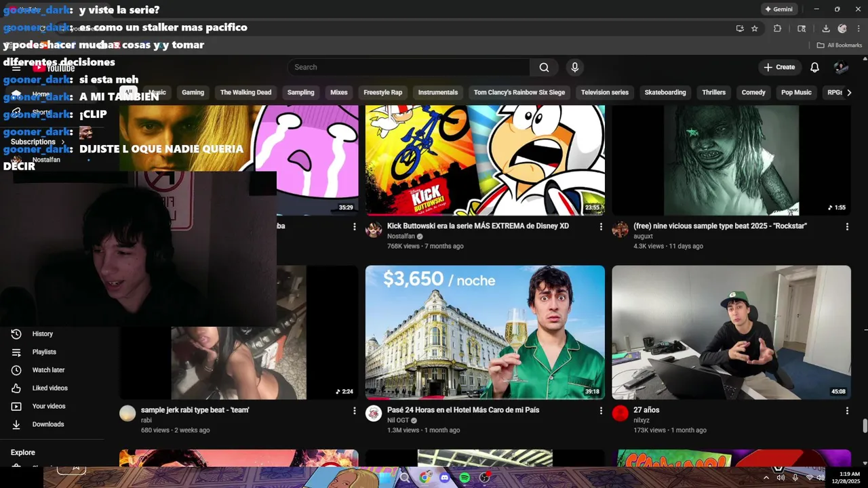Open Chrome Downloads icon
868x488 pixels.
tap(826, 28)
